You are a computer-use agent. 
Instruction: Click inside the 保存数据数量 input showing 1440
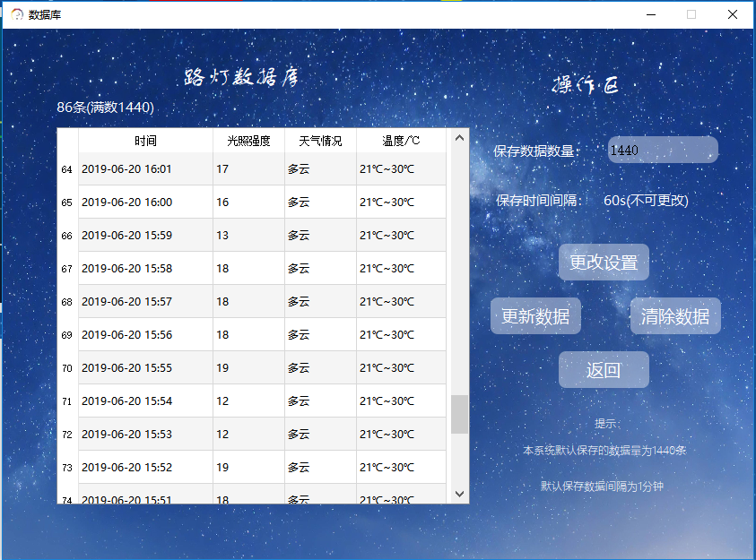click(x=661, y=149)
